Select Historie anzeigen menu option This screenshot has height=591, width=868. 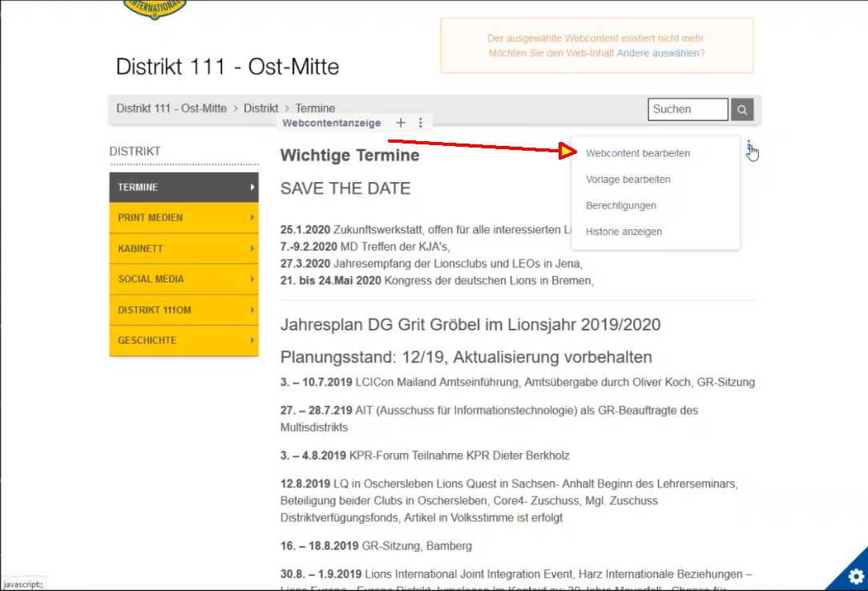[x=624, y=232]
